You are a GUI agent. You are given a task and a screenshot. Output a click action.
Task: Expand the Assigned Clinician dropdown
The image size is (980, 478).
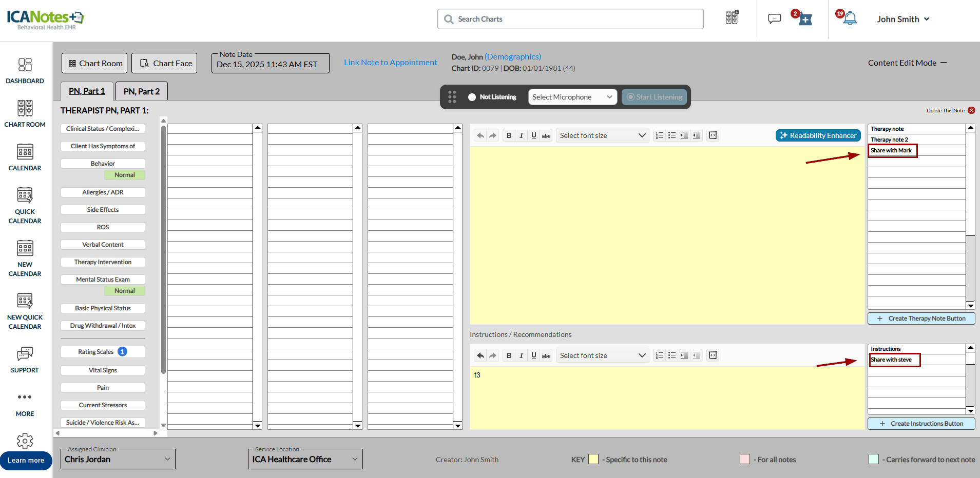click(x=118, y=459)
